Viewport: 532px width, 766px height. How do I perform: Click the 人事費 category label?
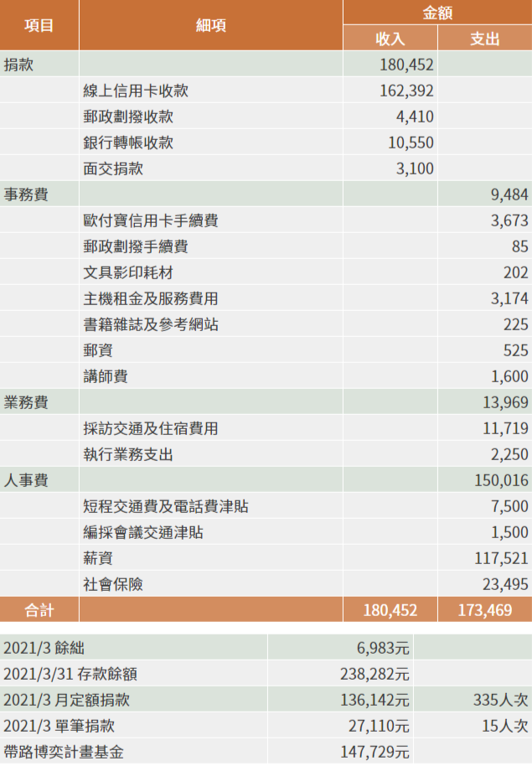(26, 480)
